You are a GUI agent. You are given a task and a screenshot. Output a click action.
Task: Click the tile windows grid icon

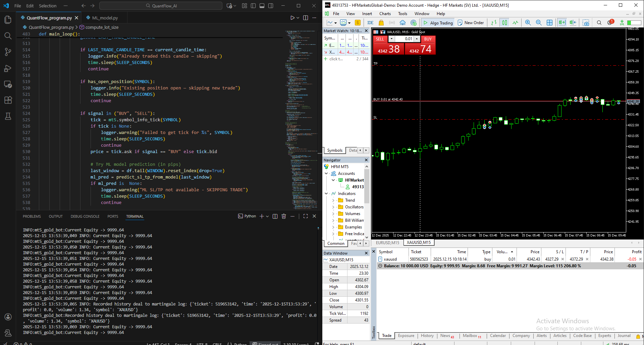pos(549,22)
